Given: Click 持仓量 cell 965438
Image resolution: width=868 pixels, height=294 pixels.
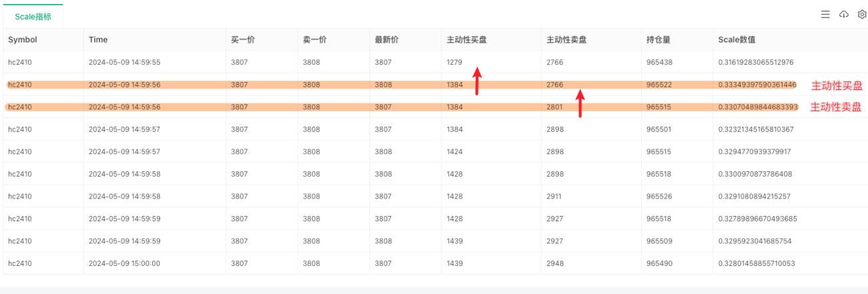Looking at the screenshot, I should [660, 62].
